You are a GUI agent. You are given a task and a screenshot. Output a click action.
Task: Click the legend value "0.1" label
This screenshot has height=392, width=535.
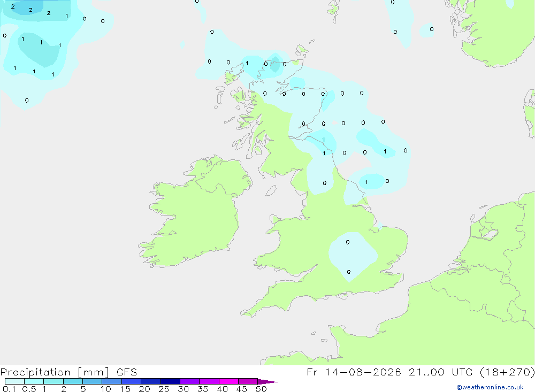(9, 389)
